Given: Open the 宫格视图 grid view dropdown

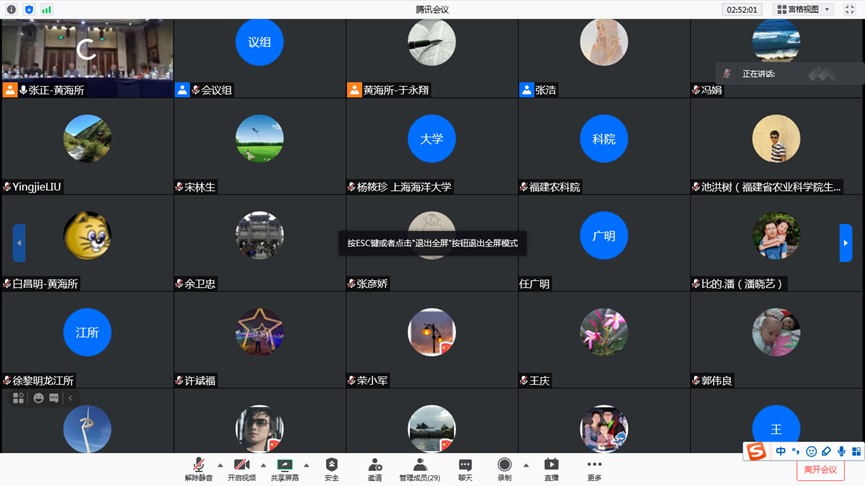Looking at the screenshot, I should 802,9.
